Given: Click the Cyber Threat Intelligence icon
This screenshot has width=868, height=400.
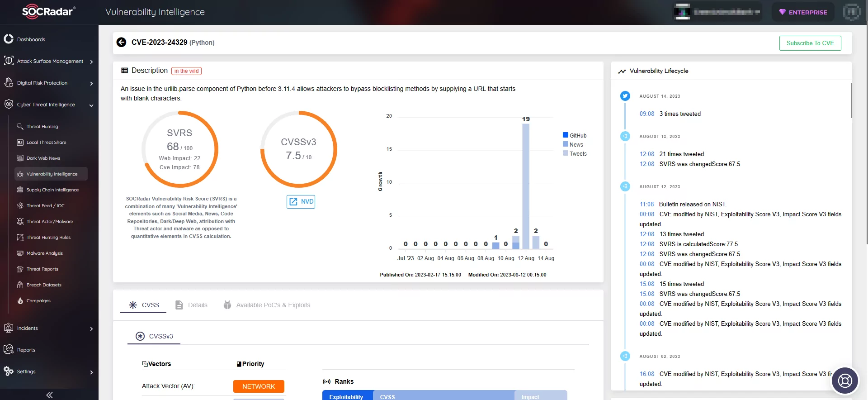Looking at the screenshot, I should click(9, 104).
